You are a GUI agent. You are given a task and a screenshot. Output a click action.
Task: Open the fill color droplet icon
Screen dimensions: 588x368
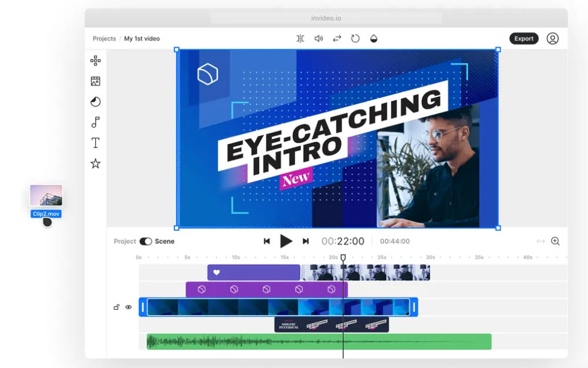[x=373, y=38]
